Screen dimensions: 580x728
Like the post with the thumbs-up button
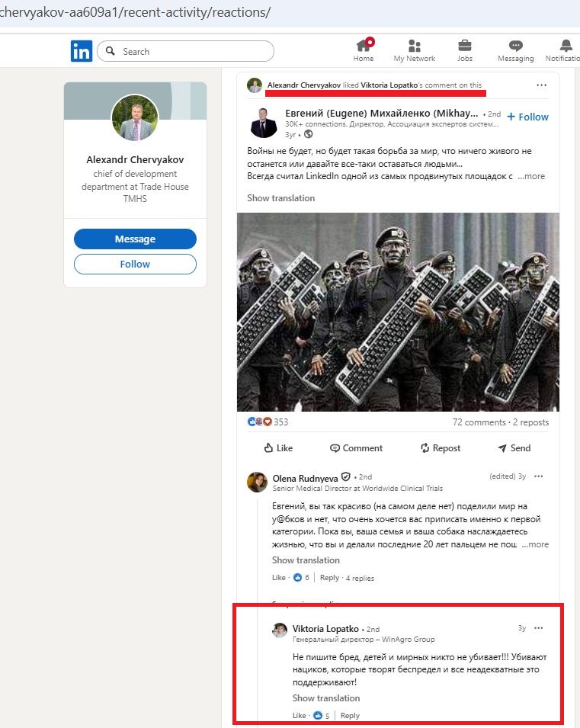(278, 448)
